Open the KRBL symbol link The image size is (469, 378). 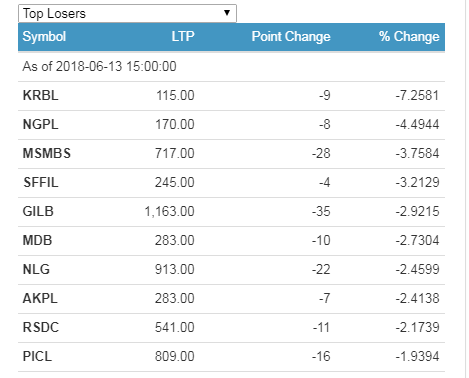[40, 96]
